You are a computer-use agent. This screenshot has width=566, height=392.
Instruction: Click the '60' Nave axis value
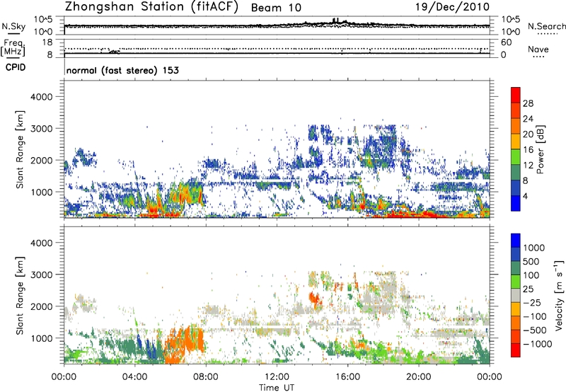click(506, 42)
